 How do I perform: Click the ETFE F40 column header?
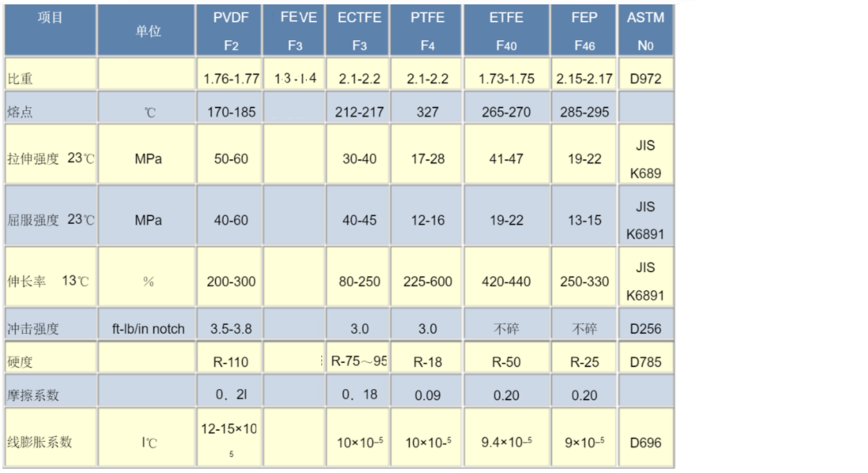coord(506,31)
